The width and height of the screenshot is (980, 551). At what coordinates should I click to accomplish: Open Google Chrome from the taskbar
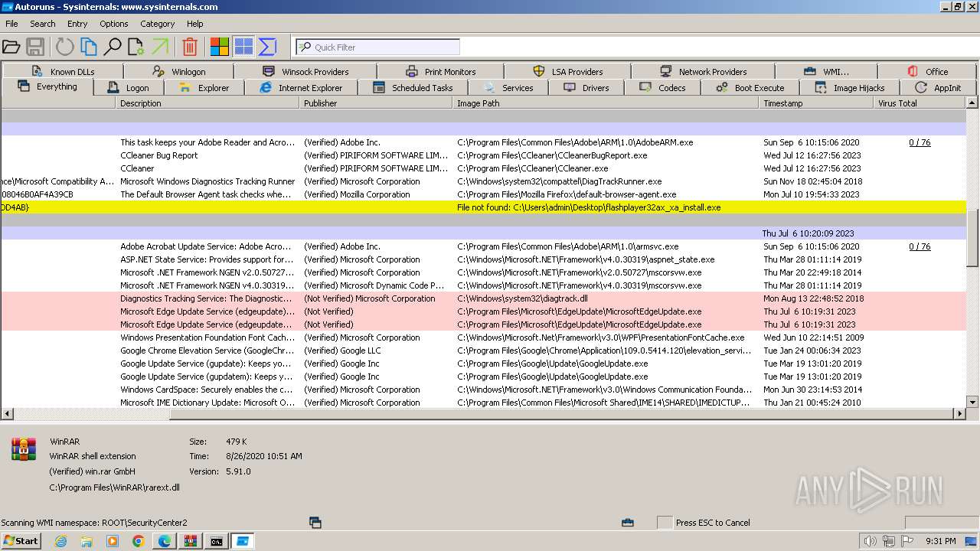[138, 541]
